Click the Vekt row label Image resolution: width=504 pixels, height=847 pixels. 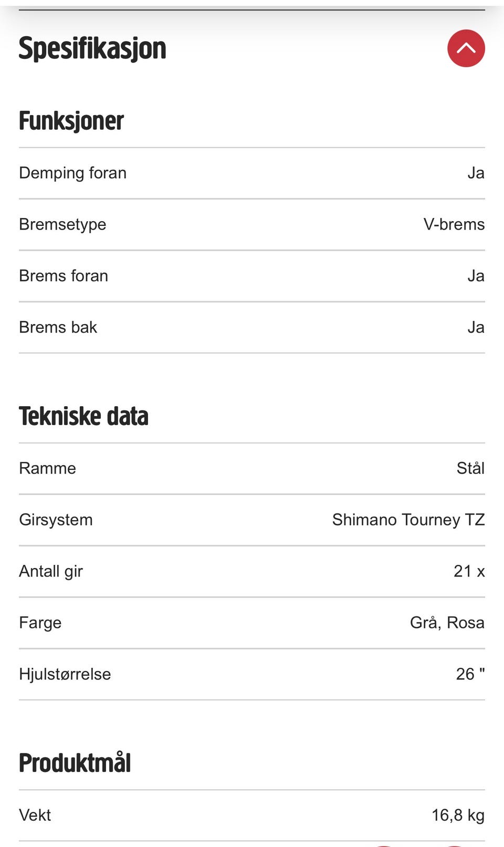click(35, 815)
